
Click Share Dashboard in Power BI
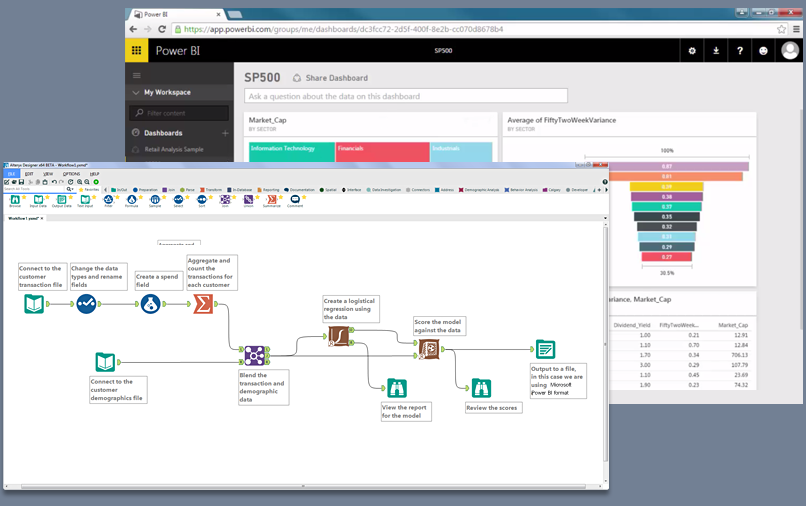pos(331,78)
